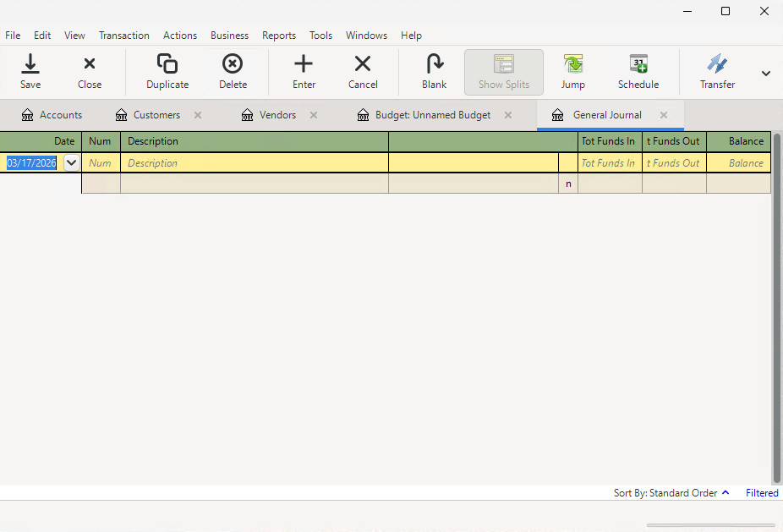Close the Vendors tab

[x=314, y=115]
